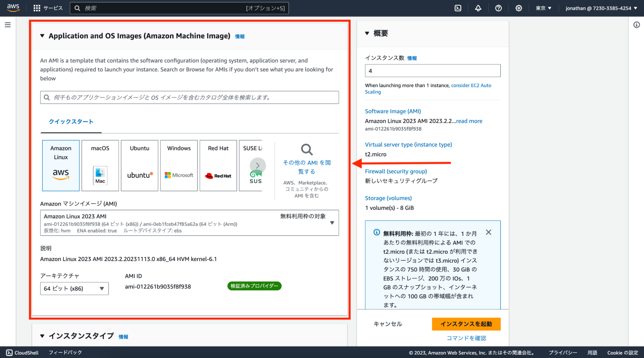
Task: Open the AWS CloudShell icon in top bar
Action: click(x=458, y=8)
